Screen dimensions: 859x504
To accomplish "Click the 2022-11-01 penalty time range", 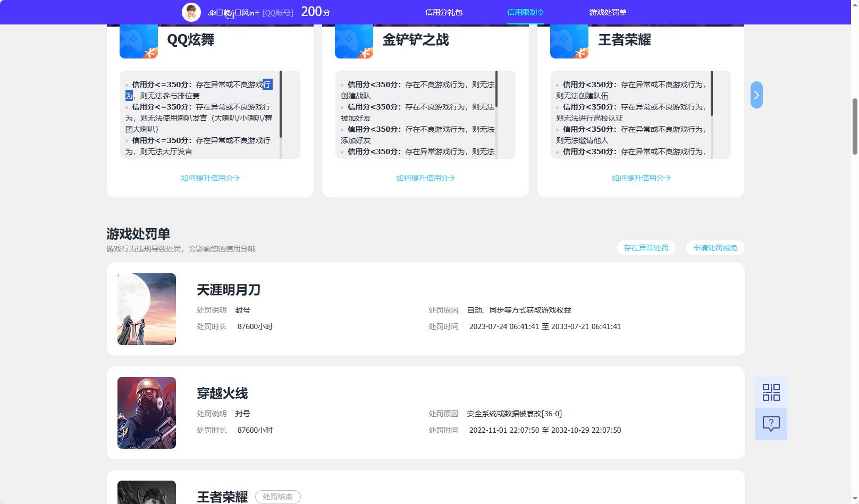I will (x=545, y=430).
